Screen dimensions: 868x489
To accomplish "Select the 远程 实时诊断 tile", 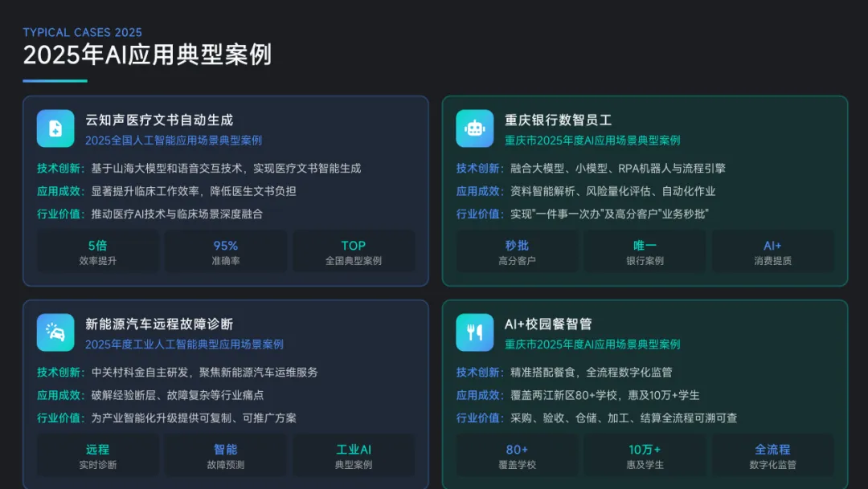I will [98, 456].
